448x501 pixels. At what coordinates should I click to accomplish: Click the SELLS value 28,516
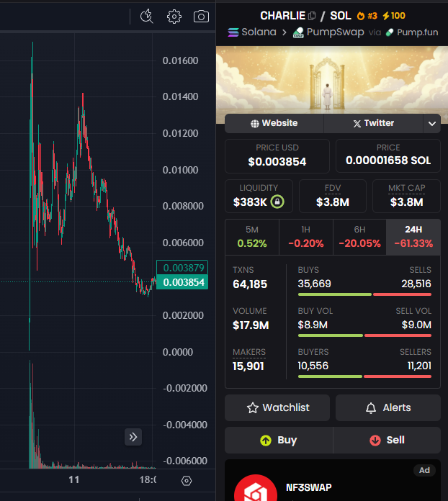click(416, 284)
